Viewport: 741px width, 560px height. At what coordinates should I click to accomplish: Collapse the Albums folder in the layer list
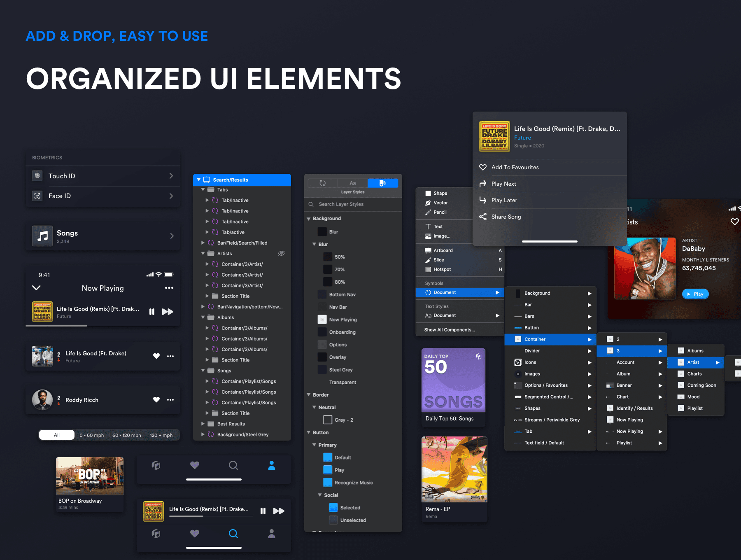pyautogui.click(x=203, y=317)
